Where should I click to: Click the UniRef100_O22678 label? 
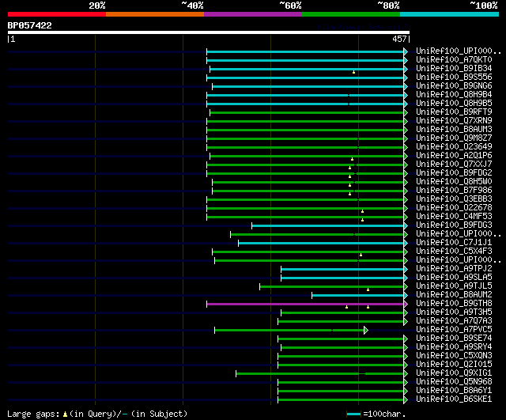(454, 208)
